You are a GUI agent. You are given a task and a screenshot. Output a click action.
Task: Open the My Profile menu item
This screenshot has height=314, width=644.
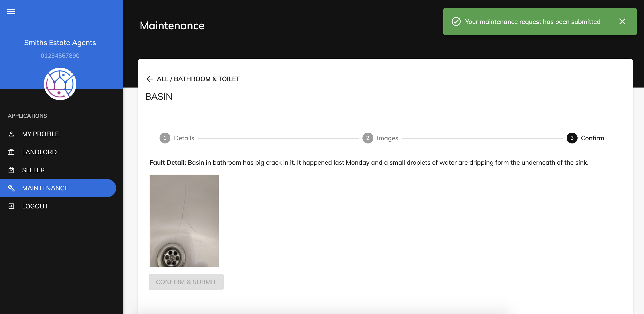pos(40,134)
